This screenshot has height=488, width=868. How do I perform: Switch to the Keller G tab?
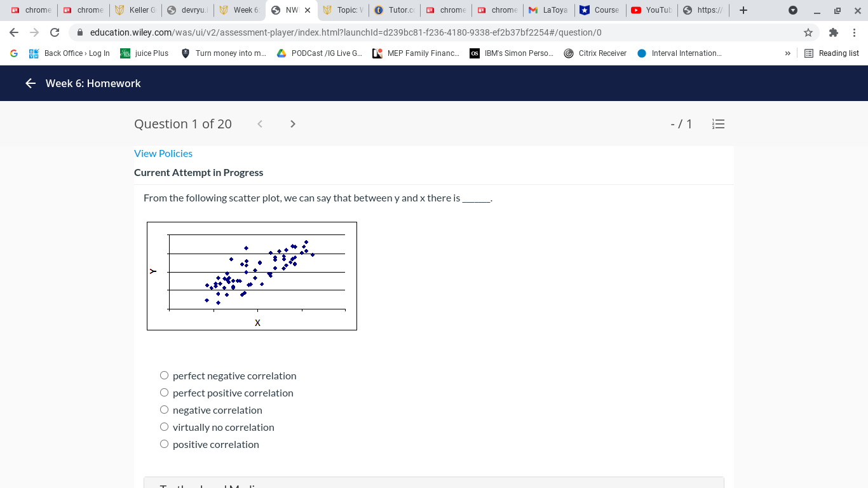click(135, 10)
